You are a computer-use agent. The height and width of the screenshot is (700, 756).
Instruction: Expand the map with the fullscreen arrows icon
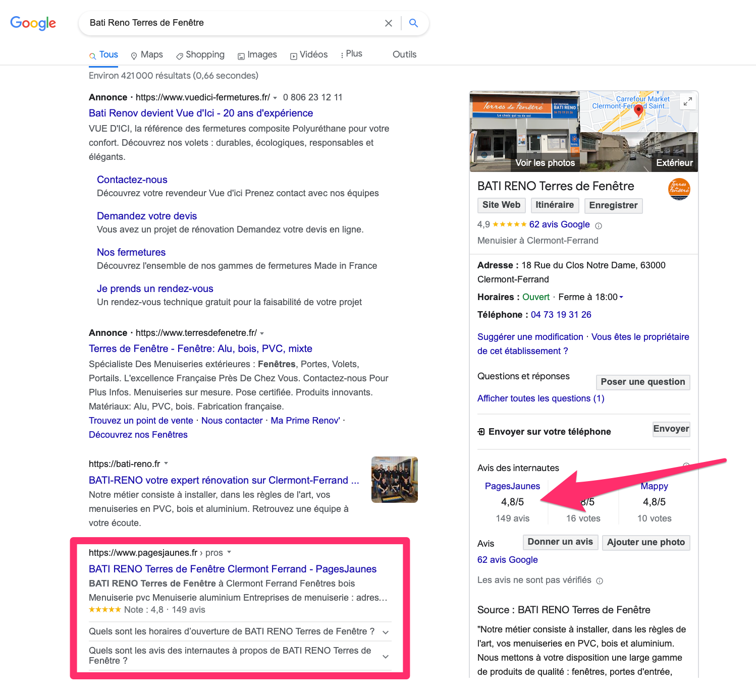[687, 102]
